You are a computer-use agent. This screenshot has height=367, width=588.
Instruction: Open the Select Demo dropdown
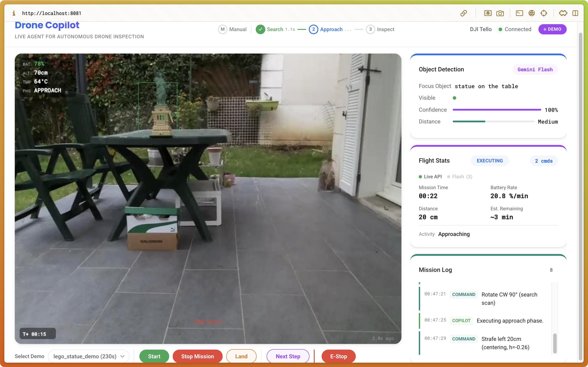(89, 356)
